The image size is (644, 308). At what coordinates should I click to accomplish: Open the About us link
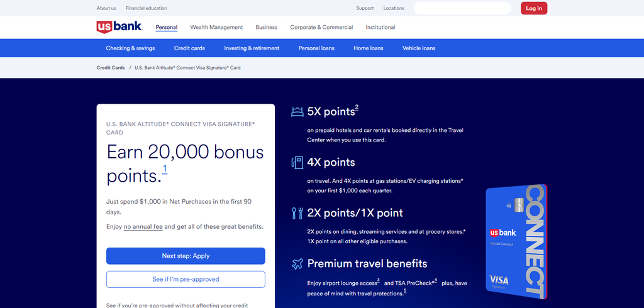106,8
